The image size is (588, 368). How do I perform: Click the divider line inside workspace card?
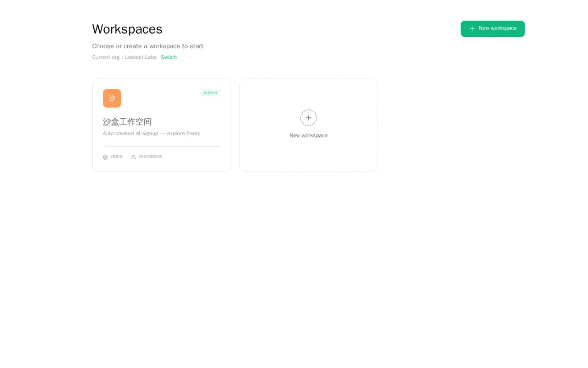[x=162, y=147]
